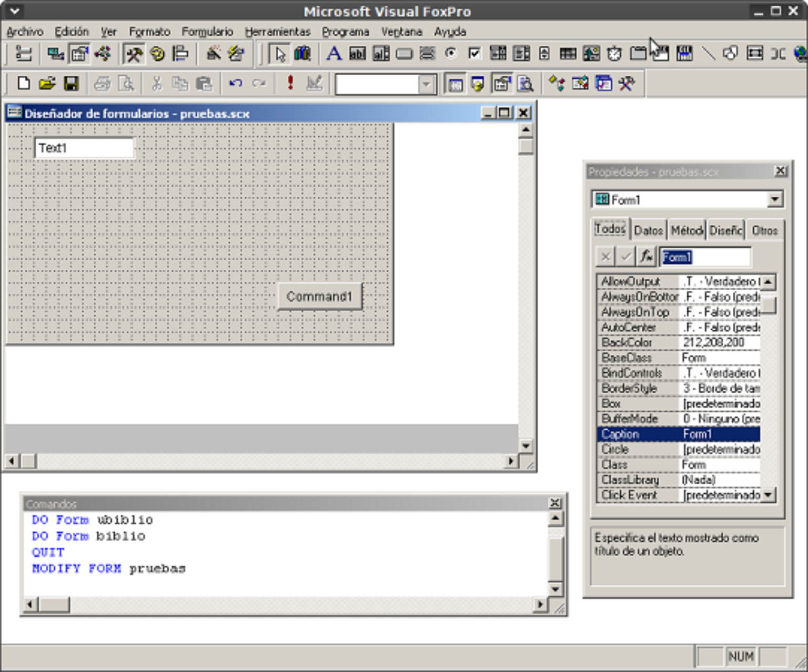Open the Formulario menu
Viewport: 808px width, 672px height.
207,32
